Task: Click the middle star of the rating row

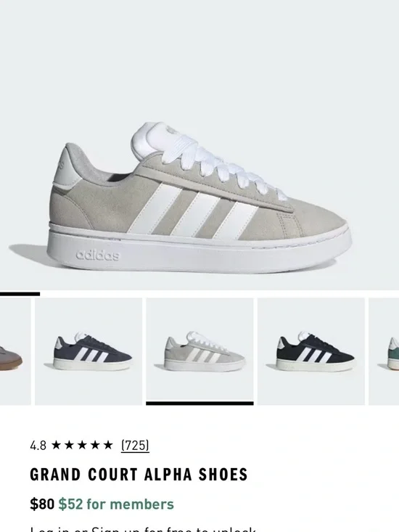Action: (x=82, y=445)
